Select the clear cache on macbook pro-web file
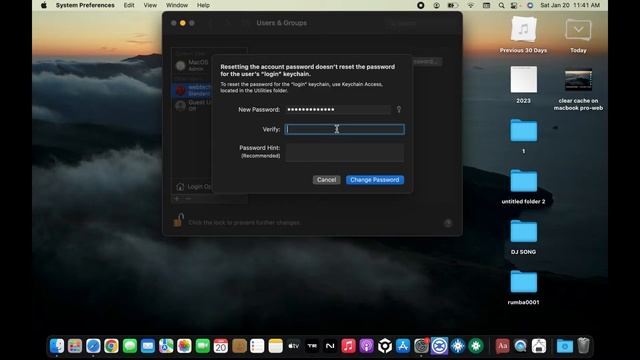 tap(578, 89)
